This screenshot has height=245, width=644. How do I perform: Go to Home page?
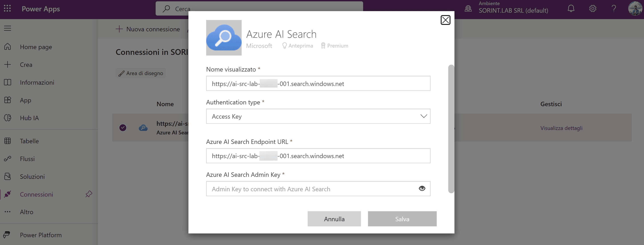[x=36, y=47]
